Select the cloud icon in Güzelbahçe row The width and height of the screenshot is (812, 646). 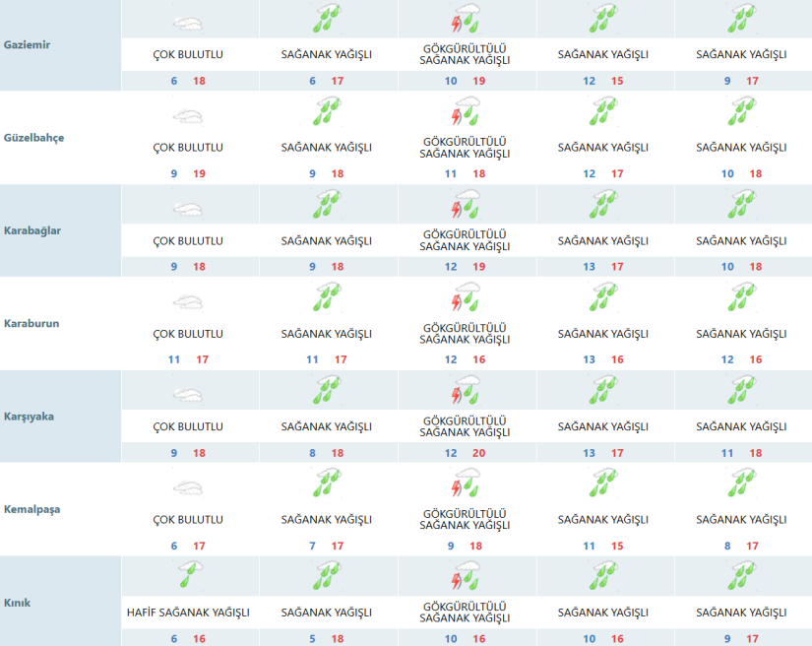tap(188, 114)
